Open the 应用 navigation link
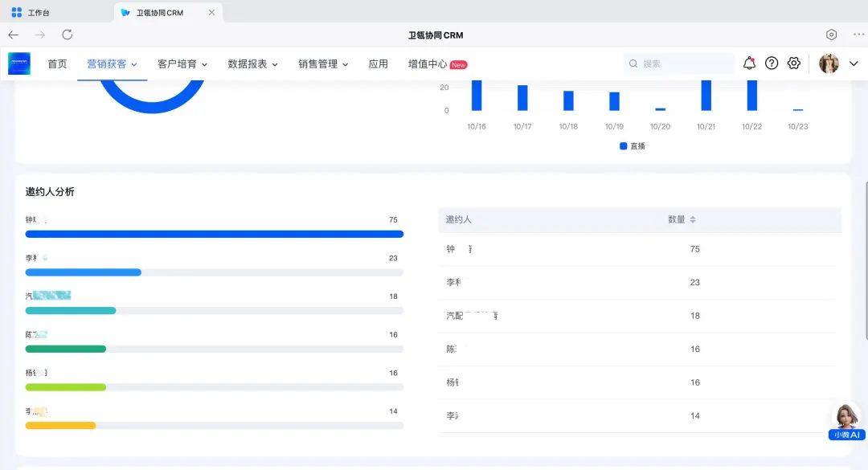Image resolution: width=868 pixels, height=470 pixels. tap(378, 64)
